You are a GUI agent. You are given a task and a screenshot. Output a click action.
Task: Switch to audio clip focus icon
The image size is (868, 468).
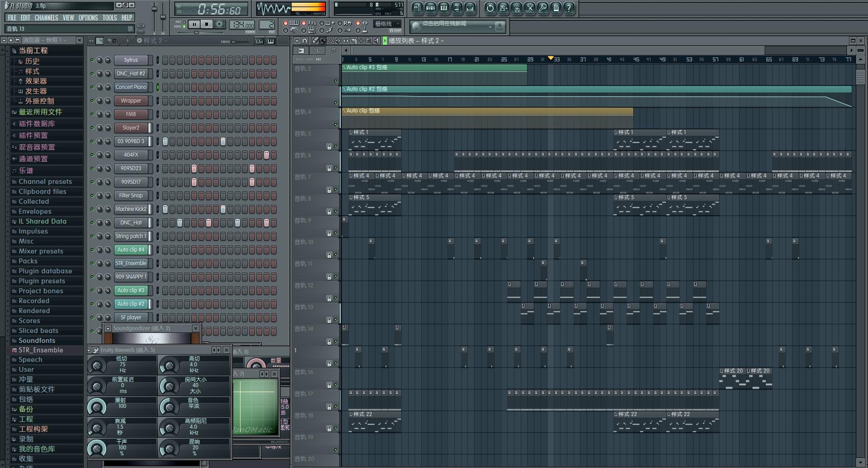click(301, 51)
